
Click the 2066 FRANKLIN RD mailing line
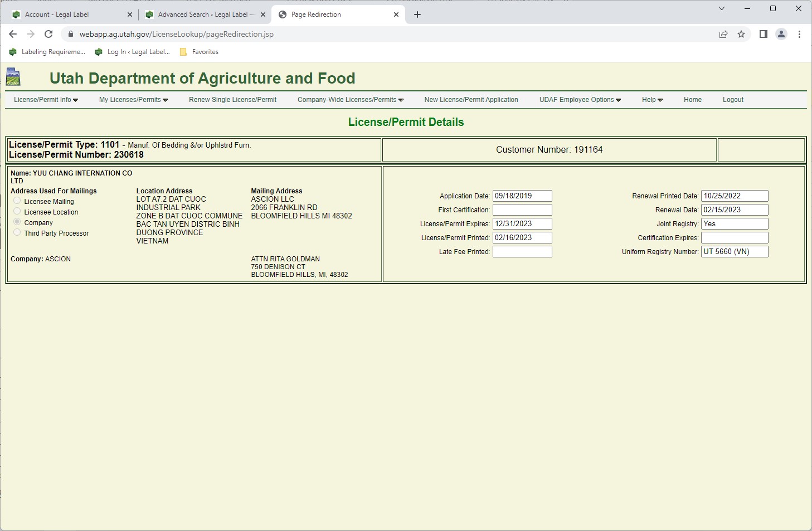pyautogui.click(x=284, y=207)
